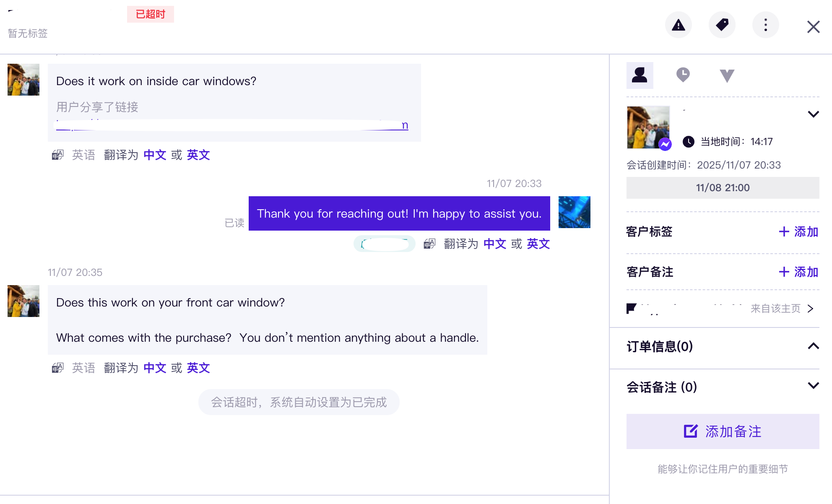Viewport: 832px width, 504px height.
Task: Click the translate icon under the car windows message
Action: click(x=57, y=155)
